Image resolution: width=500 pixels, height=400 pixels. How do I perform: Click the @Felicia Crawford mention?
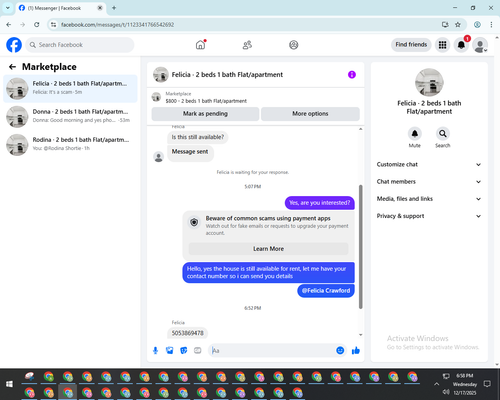coord(326,291)
